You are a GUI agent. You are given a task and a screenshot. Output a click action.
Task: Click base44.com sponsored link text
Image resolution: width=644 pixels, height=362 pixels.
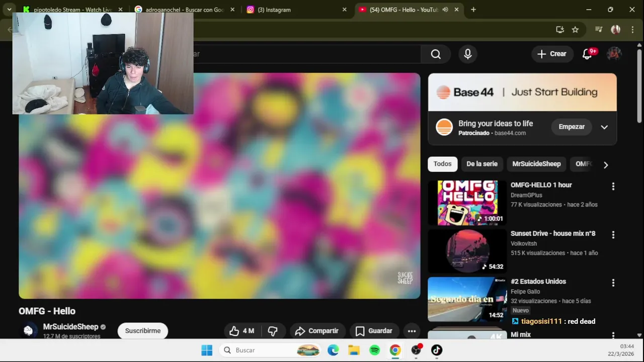pyautogui.click(x=510, y=133)
